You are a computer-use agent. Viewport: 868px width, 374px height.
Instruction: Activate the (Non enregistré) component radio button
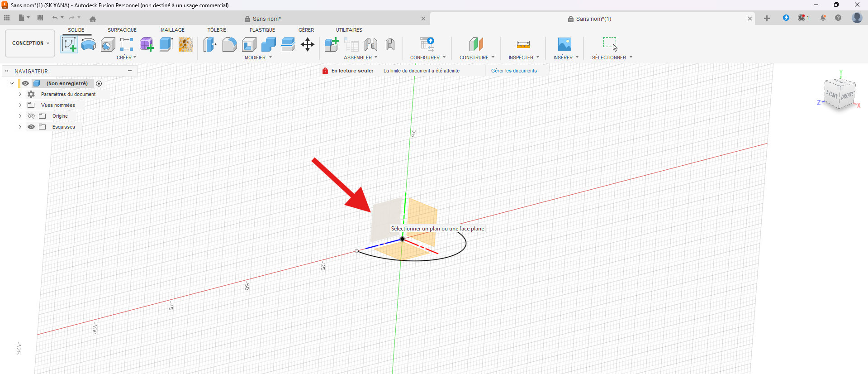[x=99, y=83]
